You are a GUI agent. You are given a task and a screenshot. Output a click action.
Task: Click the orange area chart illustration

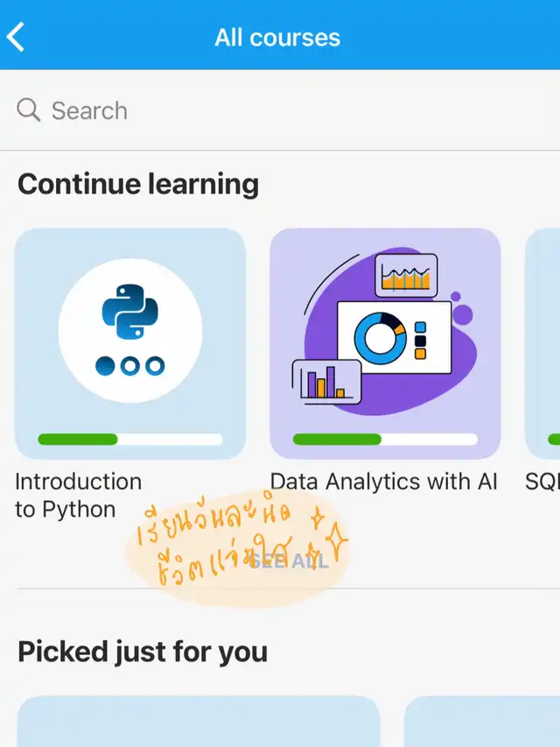pos(406,277)
